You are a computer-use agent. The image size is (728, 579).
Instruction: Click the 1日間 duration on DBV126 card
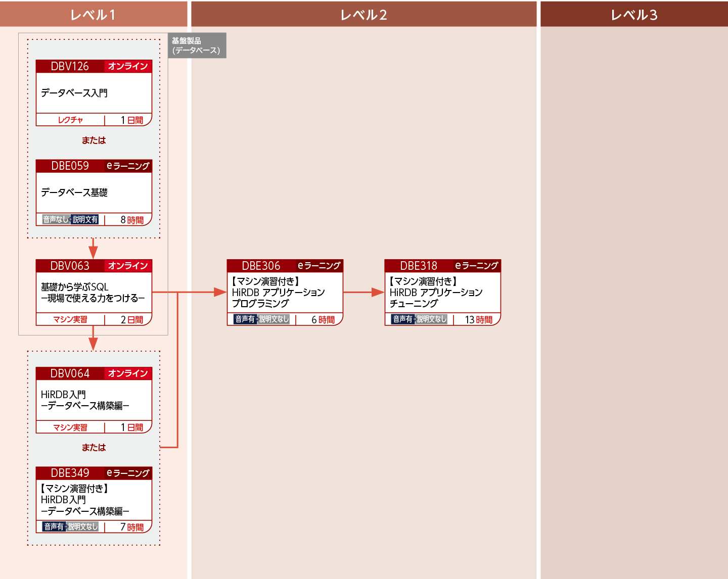click(x=132, y=120)
